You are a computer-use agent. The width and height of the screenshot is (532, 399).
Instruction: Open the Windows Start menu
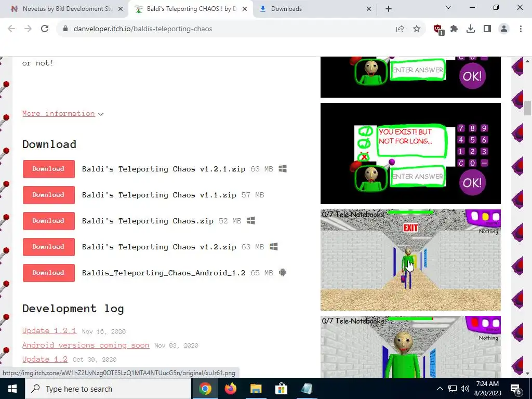[12, 389]
